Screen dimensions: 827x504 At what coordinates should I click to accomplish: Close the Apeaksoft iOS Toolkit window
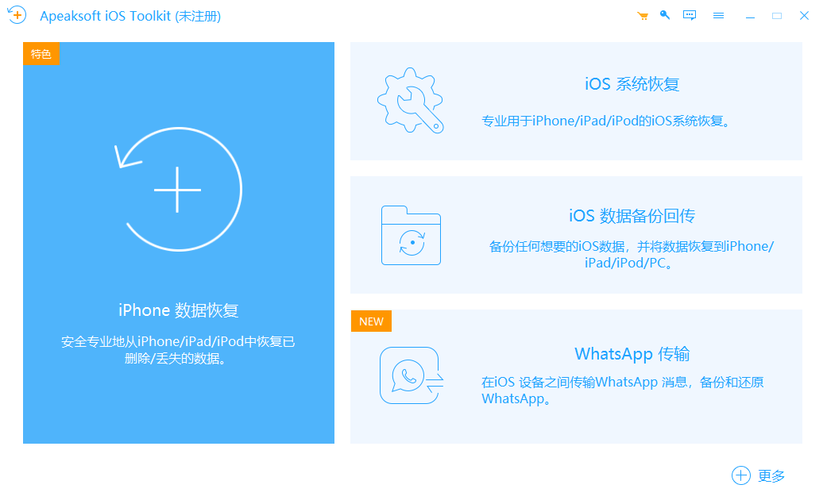(x=804, y=16)
